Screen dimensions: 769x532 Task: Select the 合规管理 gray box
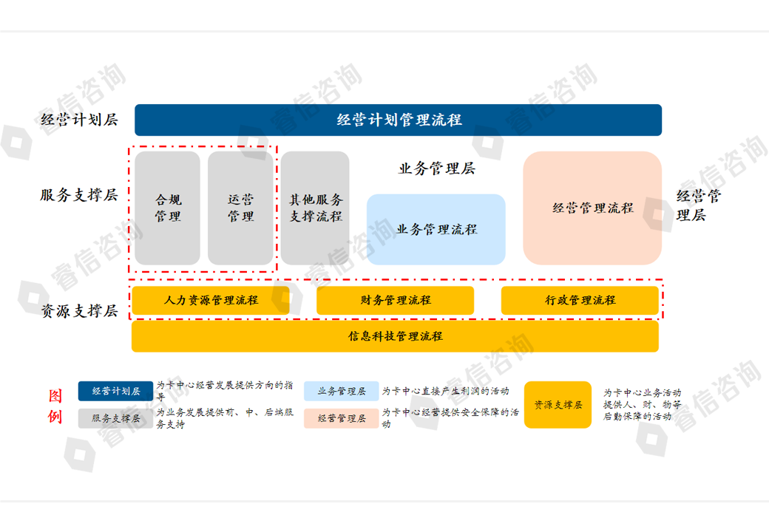tap(167, 208)
